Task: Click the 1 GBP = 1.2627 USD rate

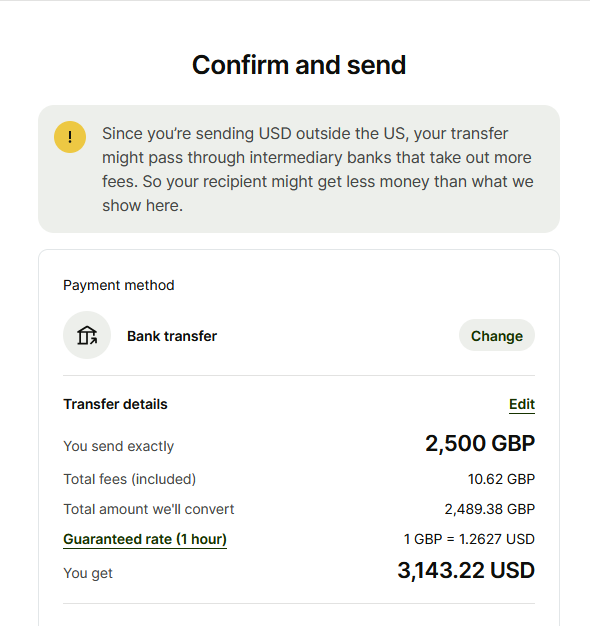Action: click(469, 539)
